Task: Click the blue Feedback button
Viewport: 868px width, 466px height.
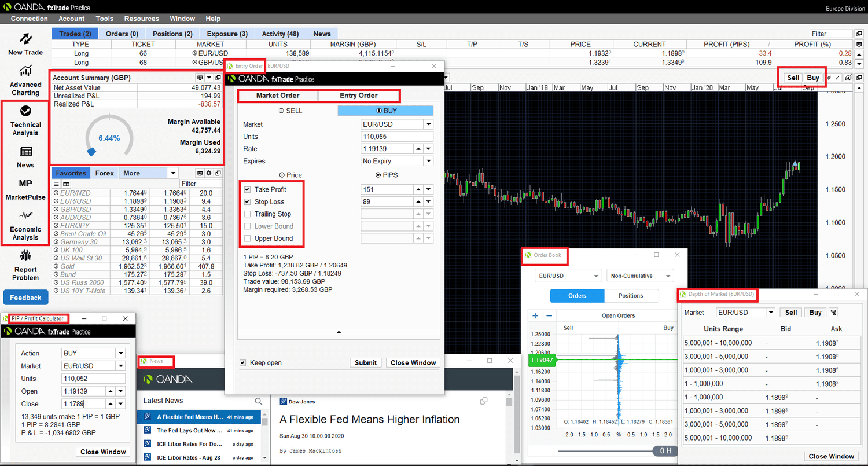Action: pos(25,298)
